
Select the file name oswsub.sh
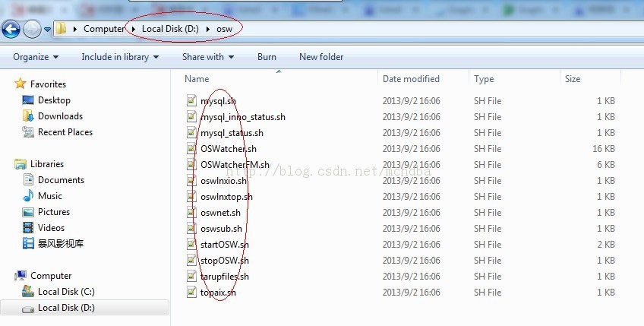(x=222, y=229)
